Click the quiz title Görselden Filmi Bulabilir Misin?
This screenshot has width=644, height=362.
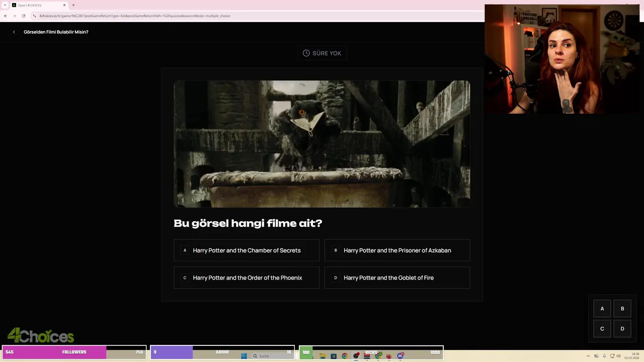coord(56,32)
